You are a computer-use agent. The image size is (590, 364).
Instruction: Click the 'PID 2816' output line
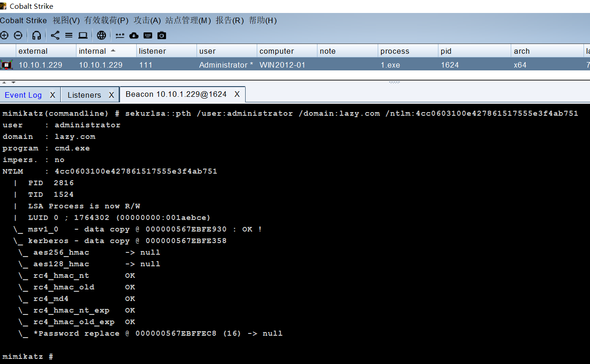tap(44, 183)
